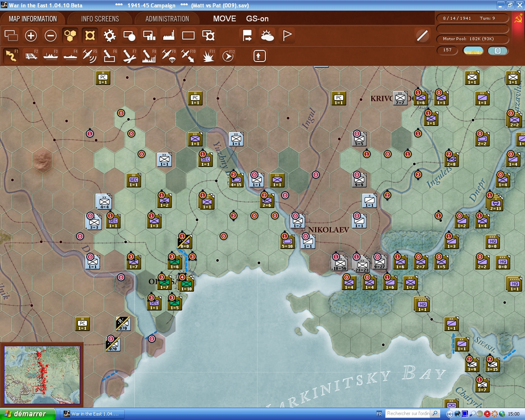Click the 157 counter readout
The height and width of the screenshot is (420, 525).
coord(447,50)
